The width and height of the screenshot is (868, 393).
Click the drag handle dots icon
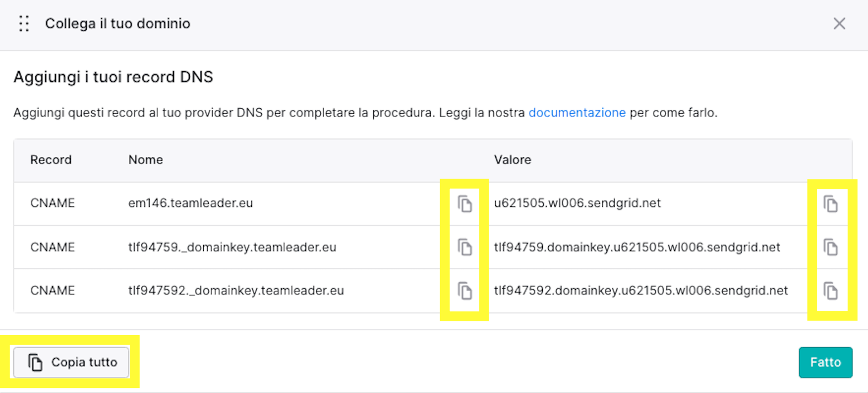24,24
